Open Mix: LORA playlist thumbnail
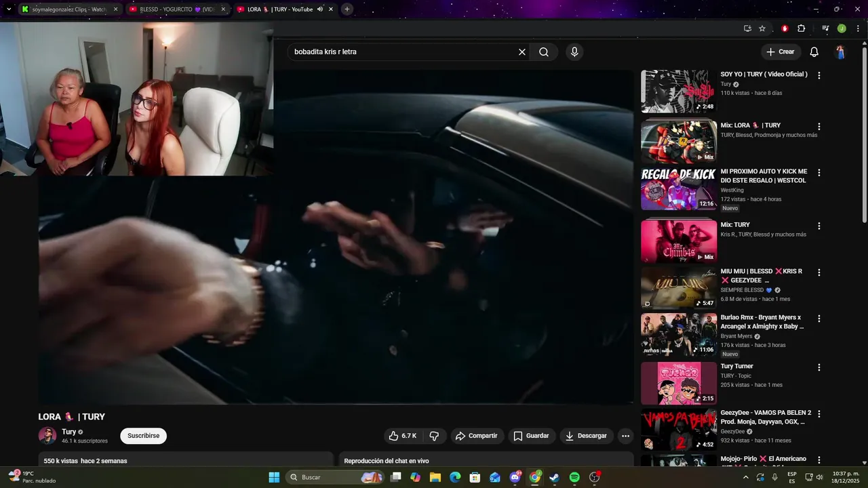 point(679,142)
